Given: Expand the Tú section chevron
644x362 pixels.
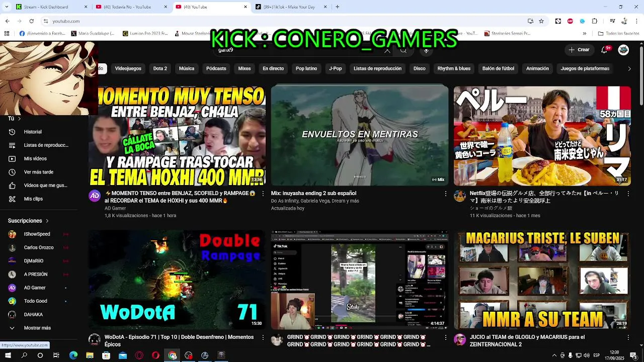Looking at the screenshot, I should pyautogui.click(x=19, y=119).
